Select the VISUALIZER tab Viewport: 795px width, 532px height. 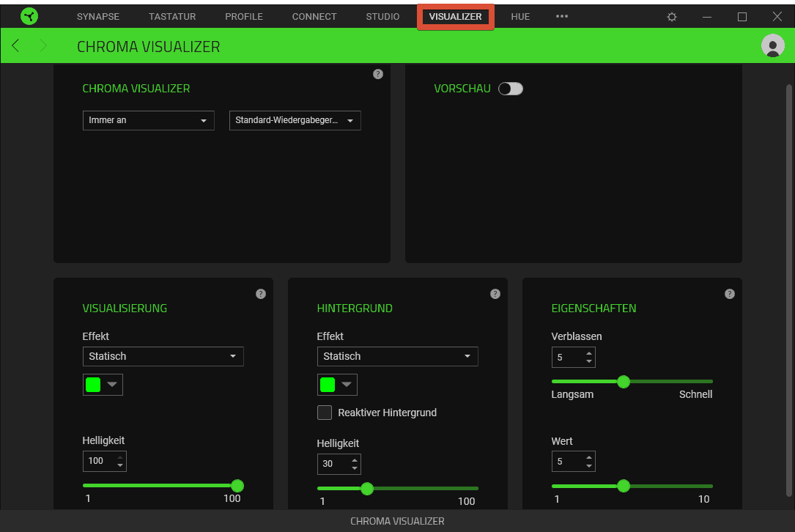(455, 17)
